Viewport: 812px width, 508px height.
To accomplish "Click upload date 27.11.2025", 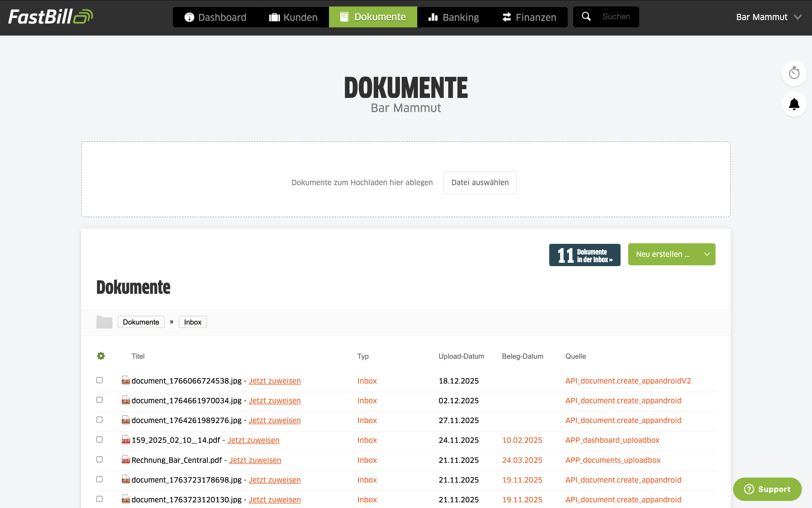I will (459, 420).
